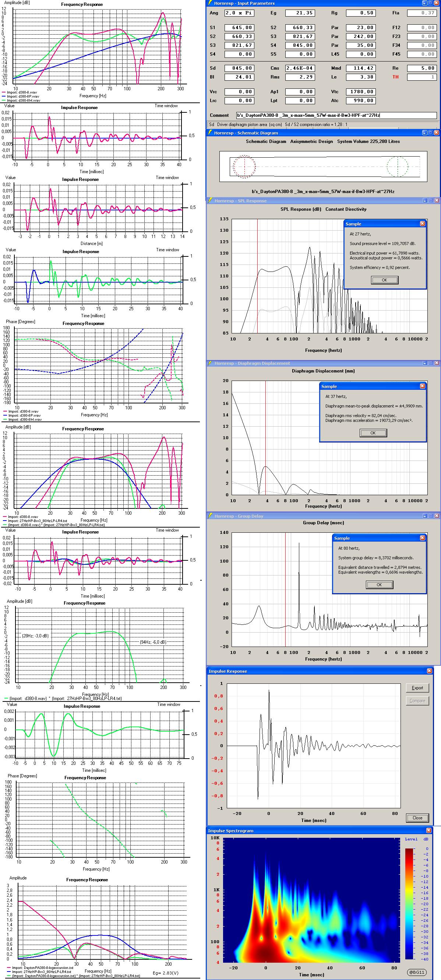The height and width of the screenshot is (980, 441).
Task: Click the L45 field
Action: coord(361,54)
